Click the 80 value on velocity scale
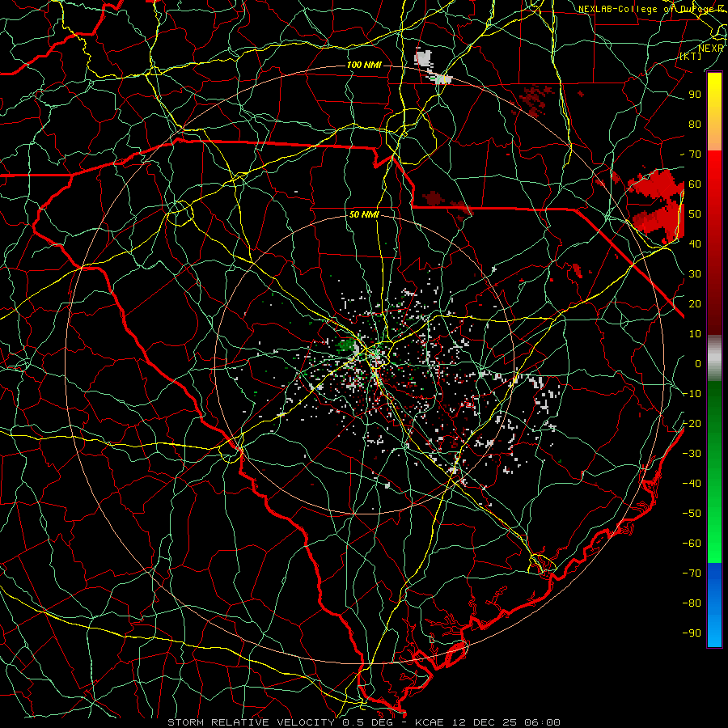 pyautogui.click(x=695, y=125)
